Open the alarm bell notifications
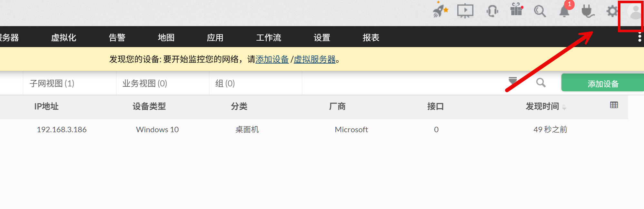644x209 pixels. [x=564, y=11]
